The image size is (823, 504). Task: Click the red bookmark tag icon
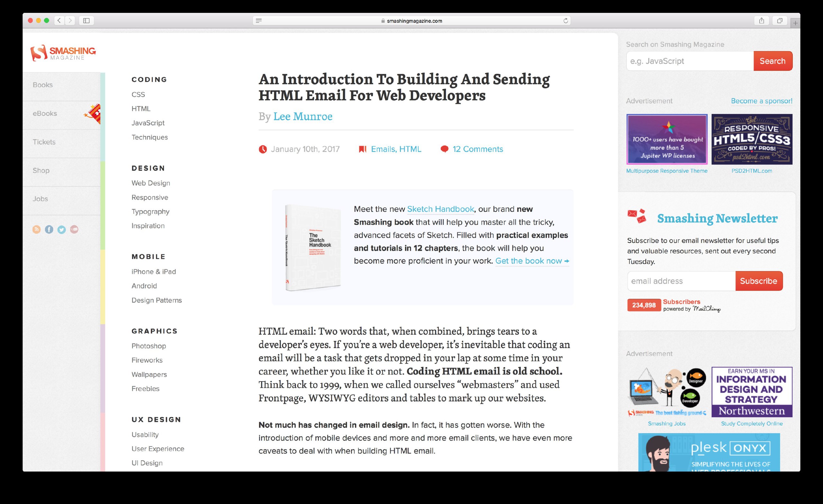pos(362,149)
